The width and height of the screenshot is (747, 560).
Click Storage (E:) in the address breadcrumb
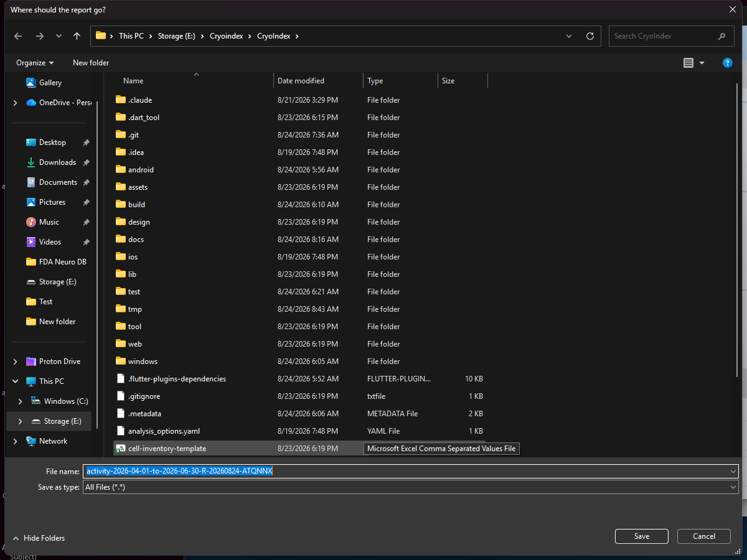[x=176, y=36]
